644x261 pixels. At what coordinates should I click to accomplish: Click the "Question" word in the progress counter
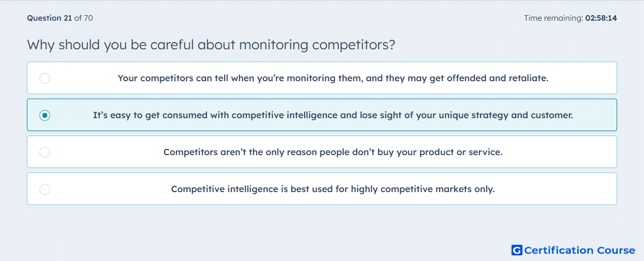pos(44,18)
